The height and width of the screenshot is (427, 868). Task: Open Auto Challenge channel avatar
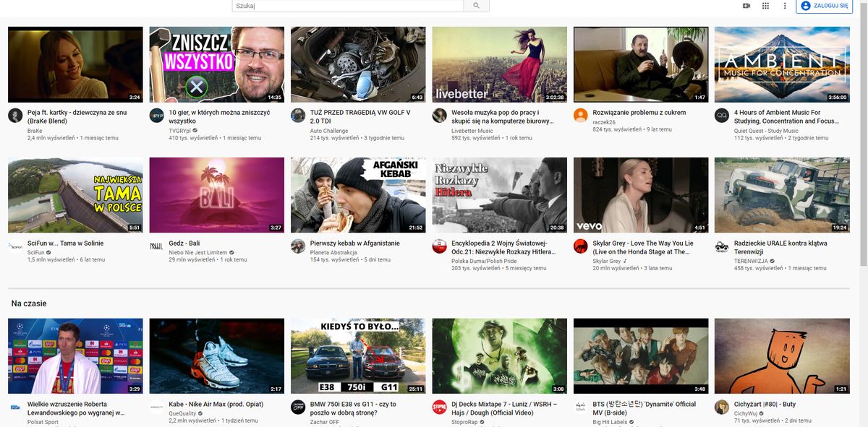tap(298, 116)
